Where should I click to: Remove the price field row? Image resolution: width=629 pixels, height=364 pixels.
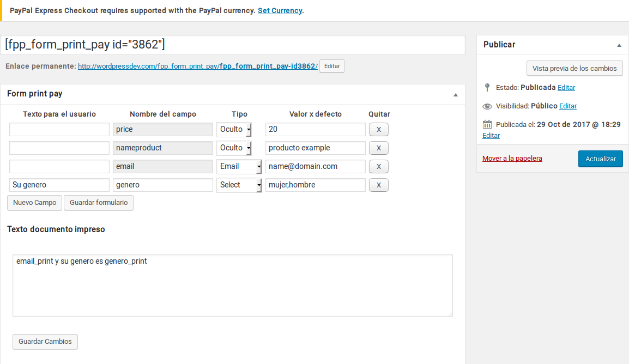(x=378, y=130)
